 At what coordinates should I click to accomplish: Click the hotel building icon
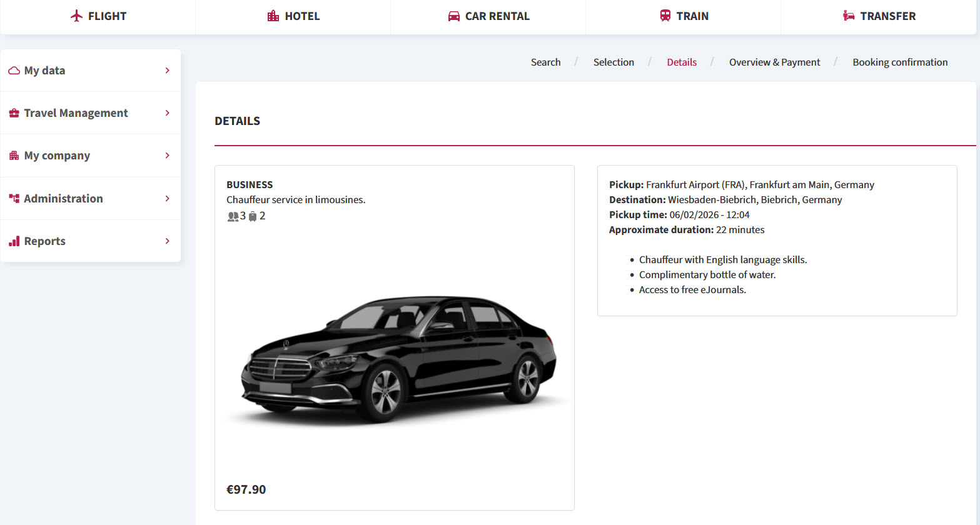[x=273, y=16]
